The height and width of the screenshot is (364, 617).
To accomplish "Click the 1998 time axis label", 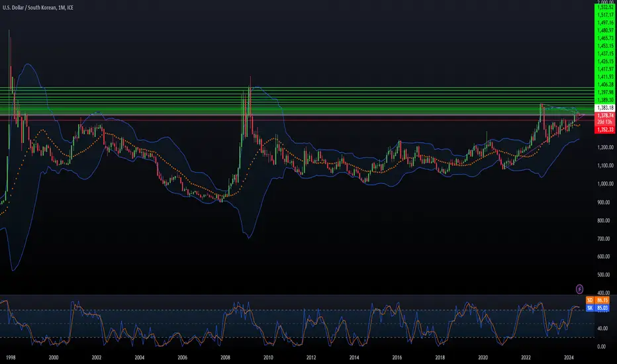I will [11, 357].
